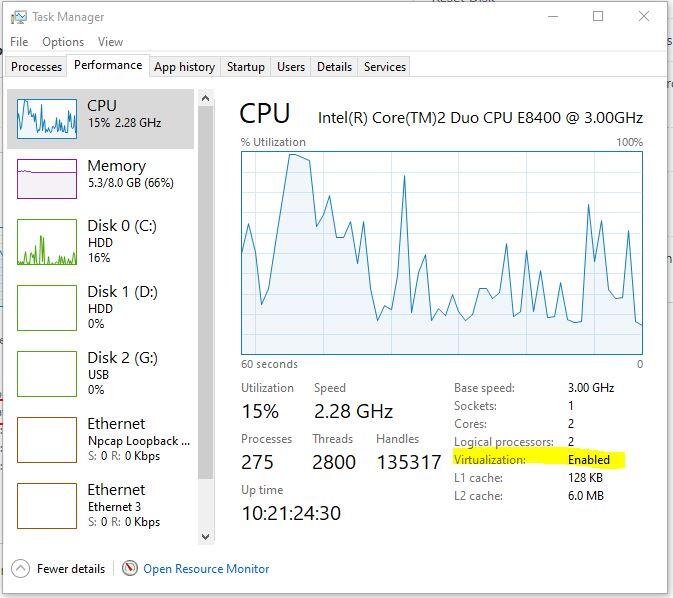Close the Task Manager window
This screenshot has width=673, height=598.
[644, 17]
